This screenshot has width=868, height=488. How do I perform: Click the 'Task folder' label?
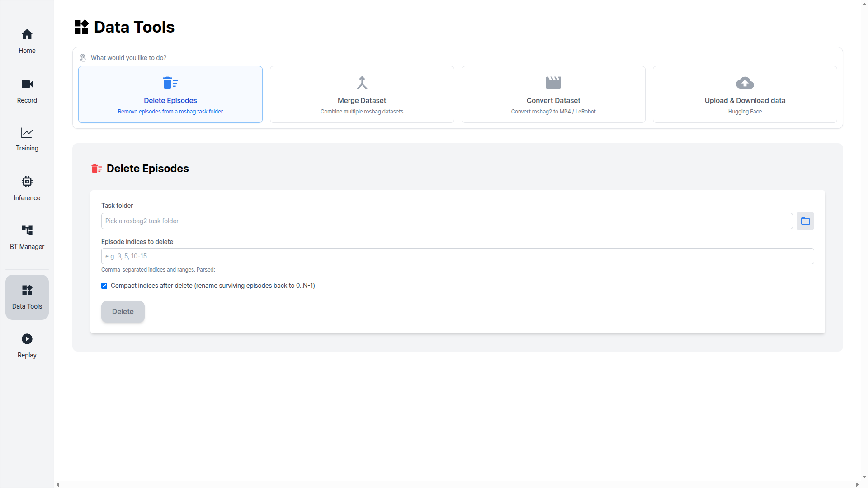[117, 206]
